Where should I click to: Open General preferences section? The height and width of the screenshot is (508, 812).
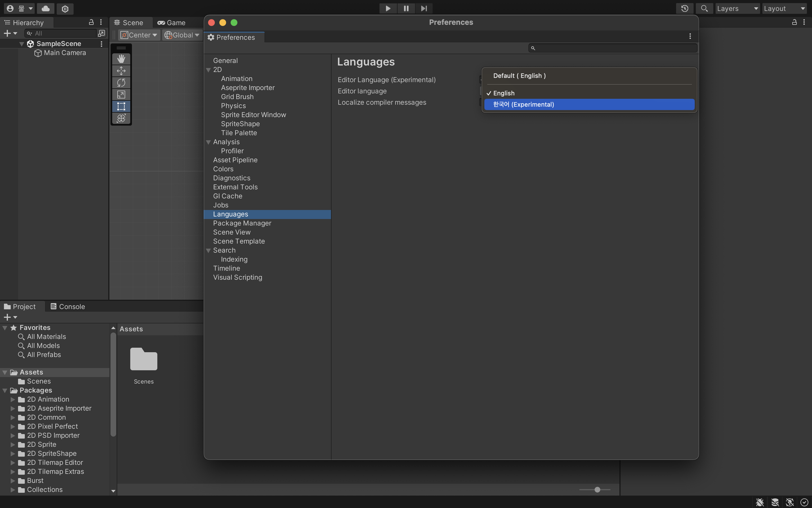(226, 60)
